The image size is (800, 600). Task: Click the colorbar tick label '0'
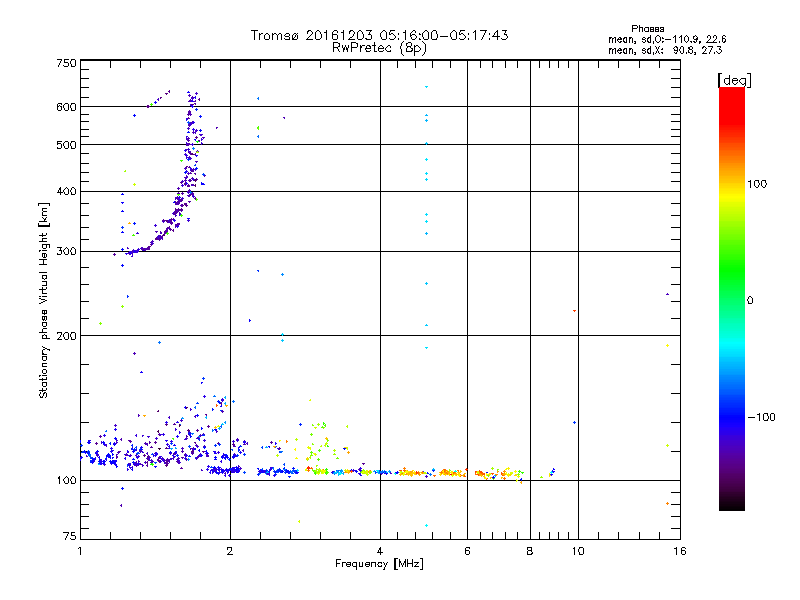[750, 301]
